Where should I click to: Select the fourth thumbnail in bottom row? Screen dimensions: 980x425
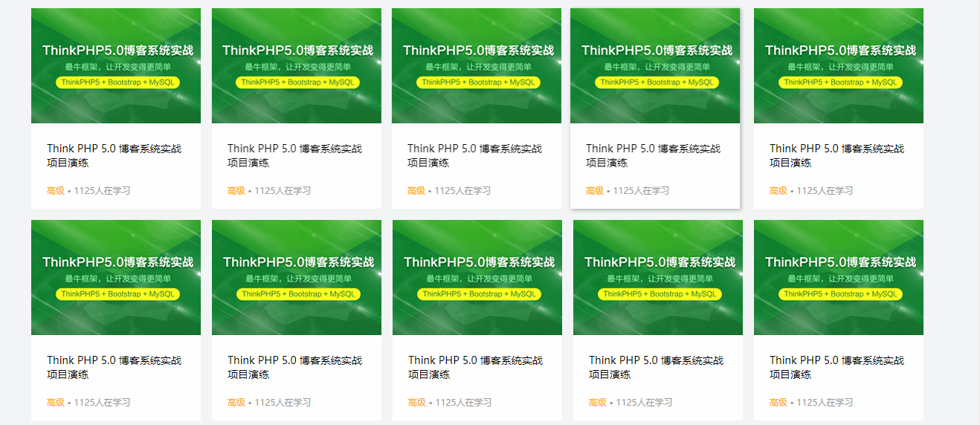658,277
